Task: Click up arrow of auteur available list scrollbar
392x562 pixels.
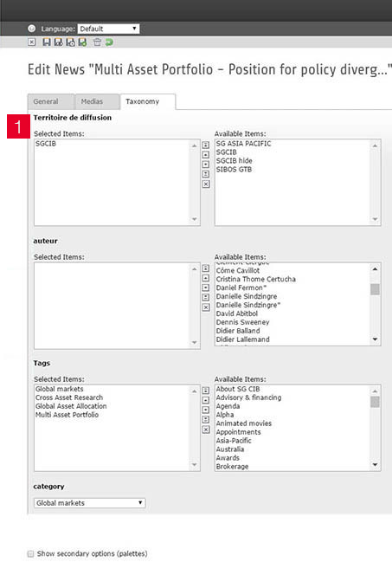Action: [375, 268]
